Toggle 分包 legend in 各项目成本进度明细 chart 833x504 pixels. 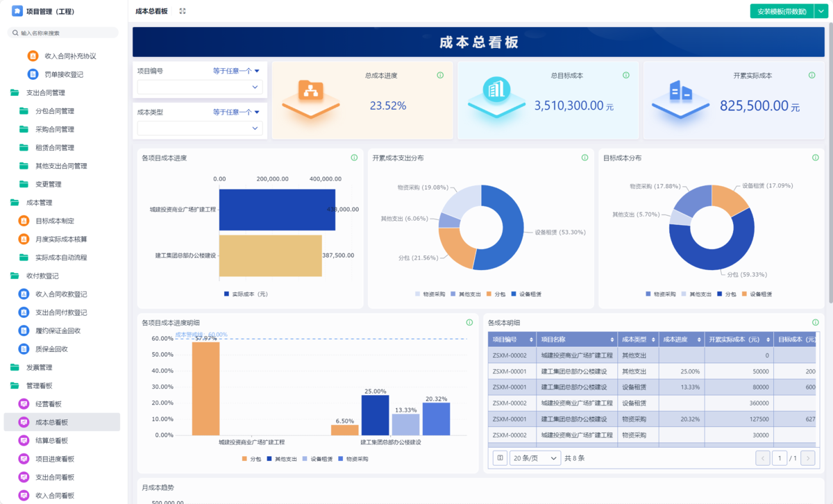coord(251,459)
